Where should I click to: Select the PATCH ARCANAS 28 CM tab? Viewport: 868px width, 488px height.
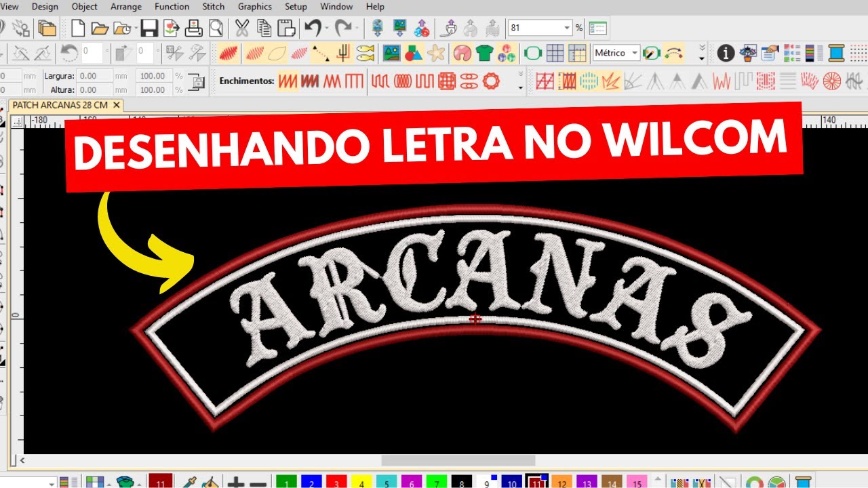(60, 105)
